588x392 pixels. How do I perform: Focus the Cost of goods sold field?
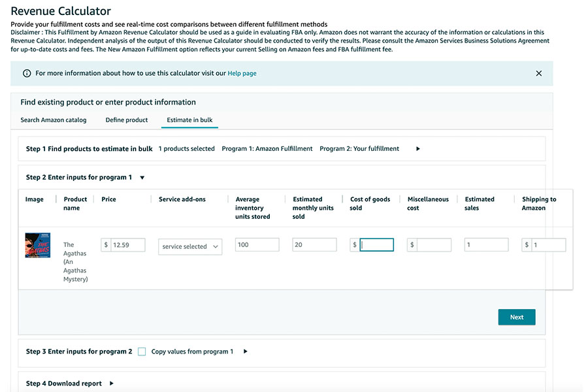[376, 245]
